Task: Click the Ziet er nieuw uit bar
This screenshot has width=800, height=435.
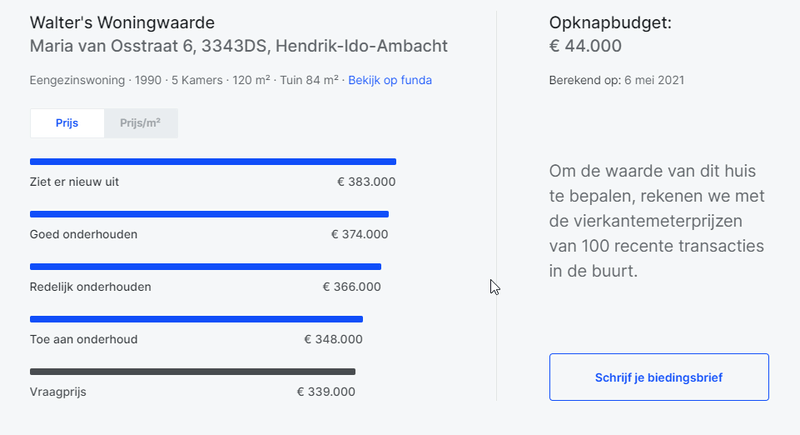Action: pyautogui.click(x=213, y=161)
